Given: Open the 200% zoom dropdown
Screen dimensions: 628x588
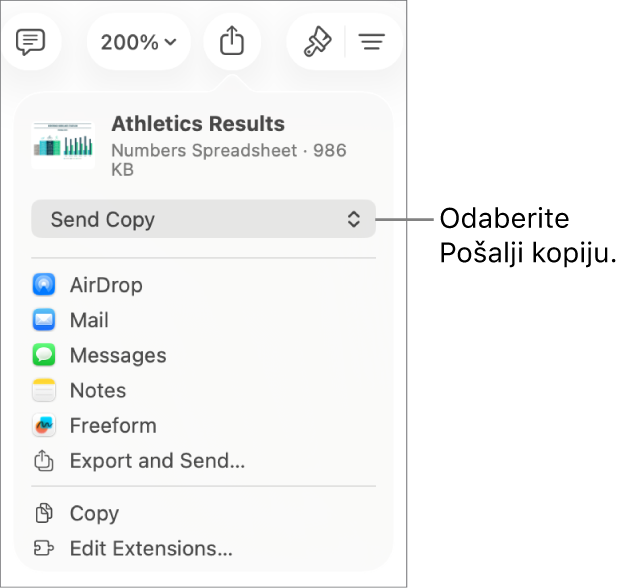Looking at the screenshot, I should click(139, 42).
